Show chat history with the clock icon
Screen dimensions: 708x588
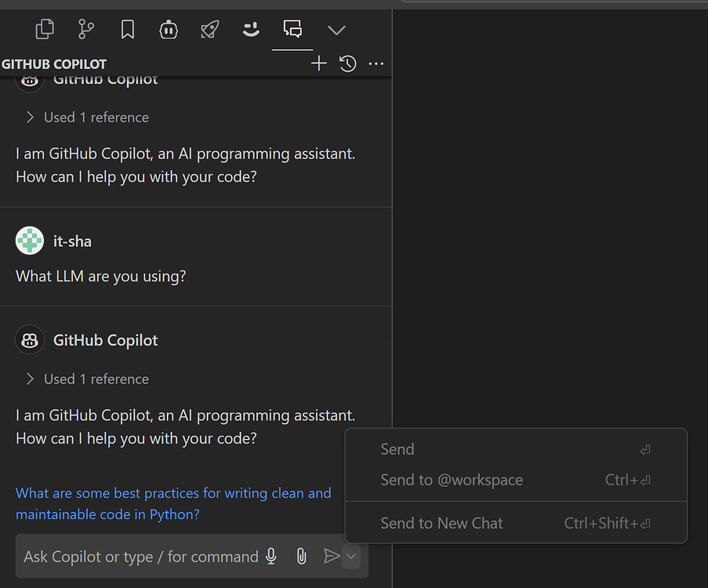[347, 64]
